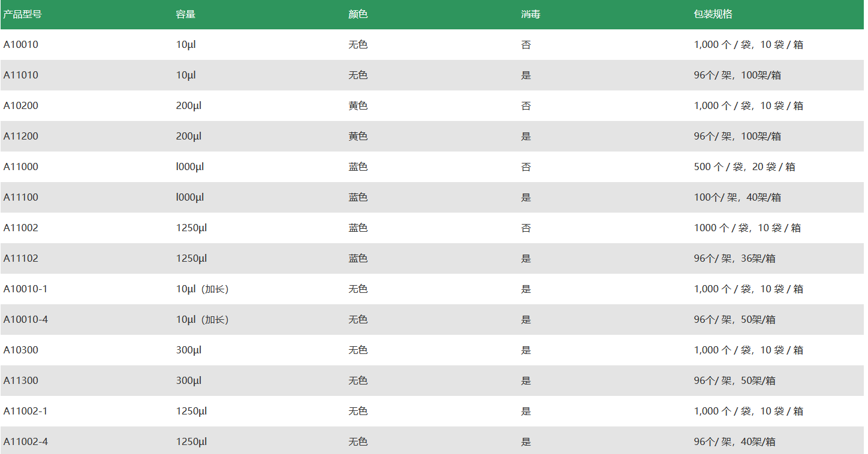Select the A10010-4 model cell

26,319
